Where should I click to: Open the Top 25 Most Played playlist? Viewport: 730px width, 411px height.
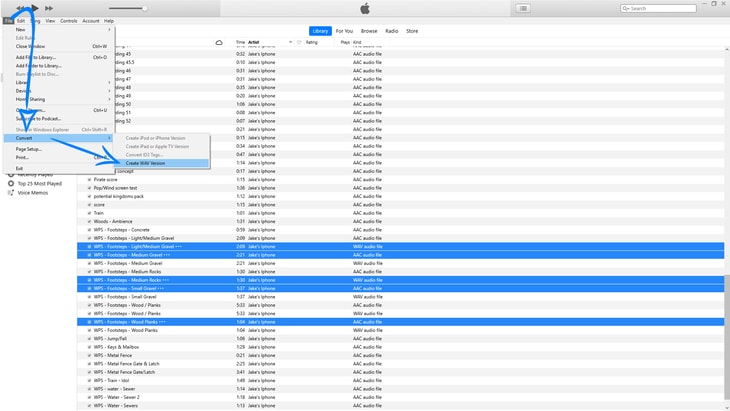40,184
